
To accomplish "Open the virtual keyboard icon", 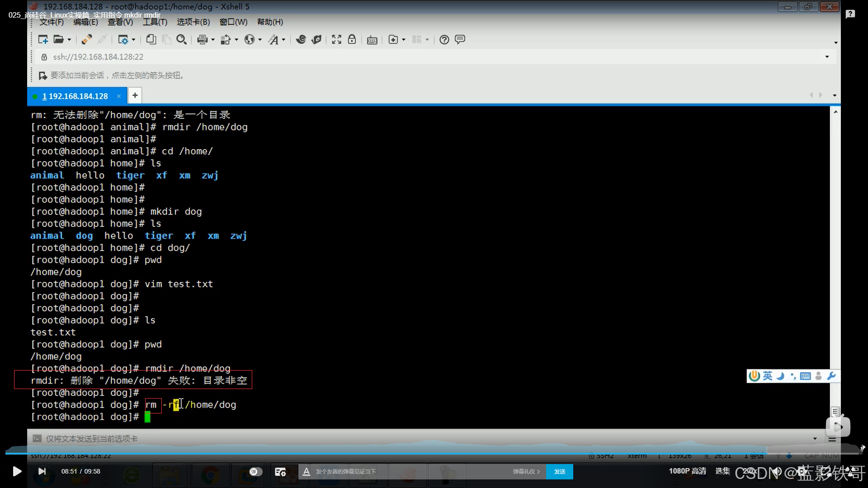I will click(x=372, y=40).
